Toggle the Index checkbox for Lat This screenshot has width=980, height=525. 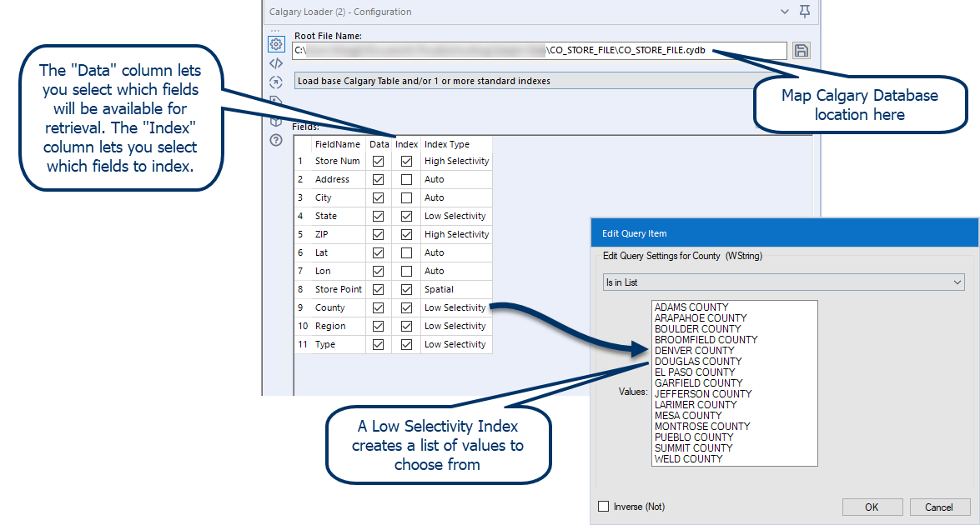click(406, 252)
